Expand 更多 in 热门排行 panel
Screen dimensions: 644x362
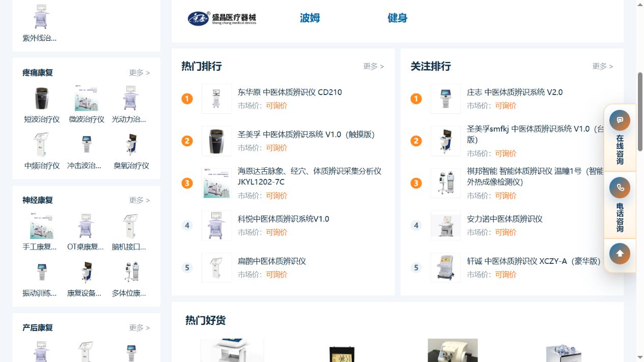374,66
